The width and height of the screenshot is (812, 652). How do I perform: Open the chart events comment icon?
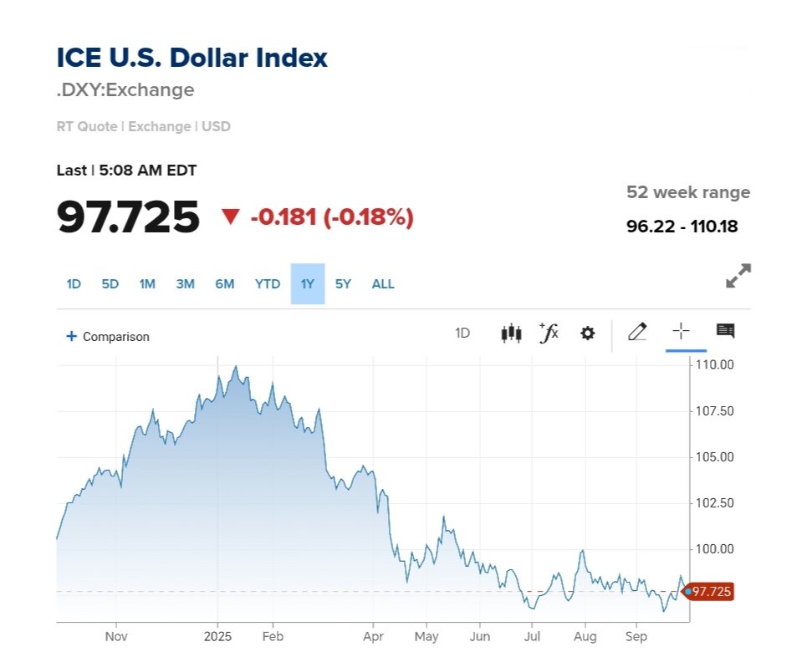[x=725, y=332]
